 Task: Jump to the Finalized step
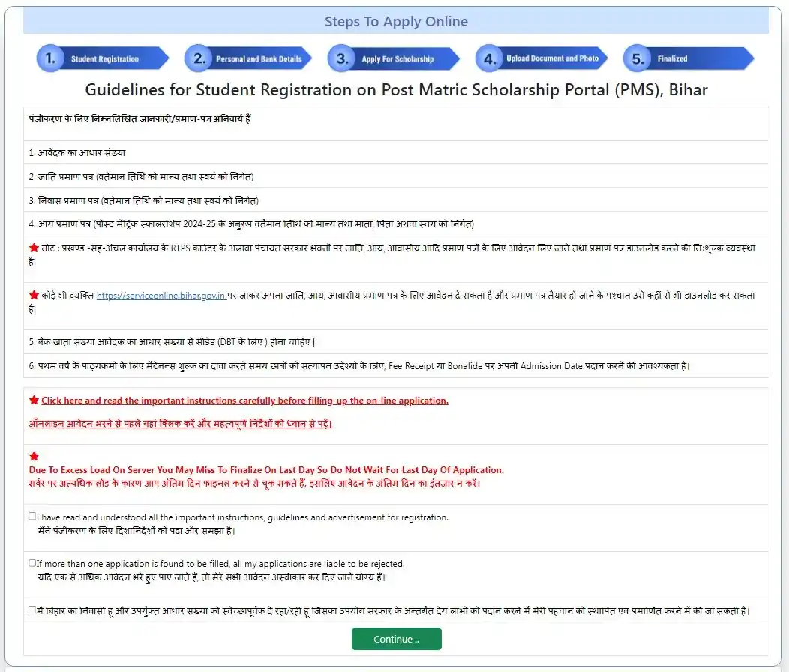pos(673,58)
